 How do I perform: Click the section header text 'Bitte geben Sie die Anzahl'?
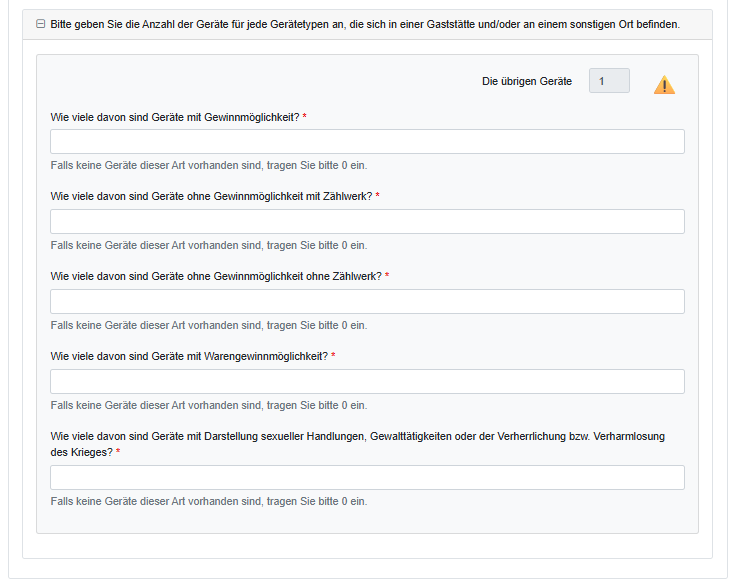[x=365, y=24]
